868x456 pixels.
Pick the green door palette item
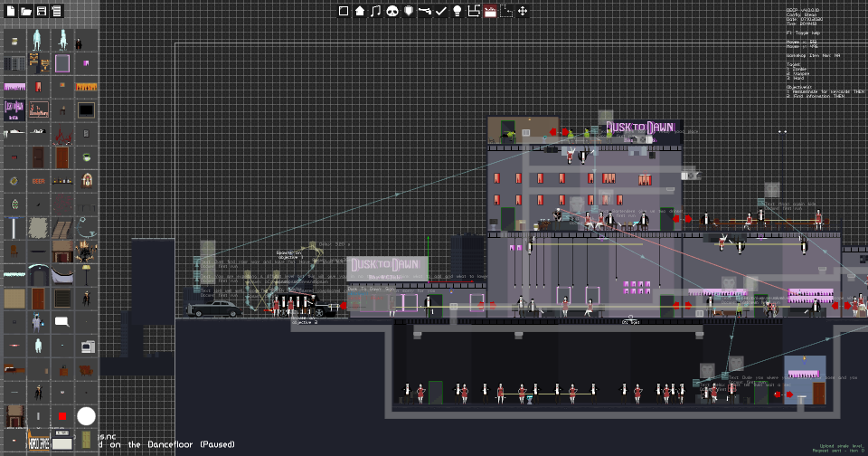point(86,440)
